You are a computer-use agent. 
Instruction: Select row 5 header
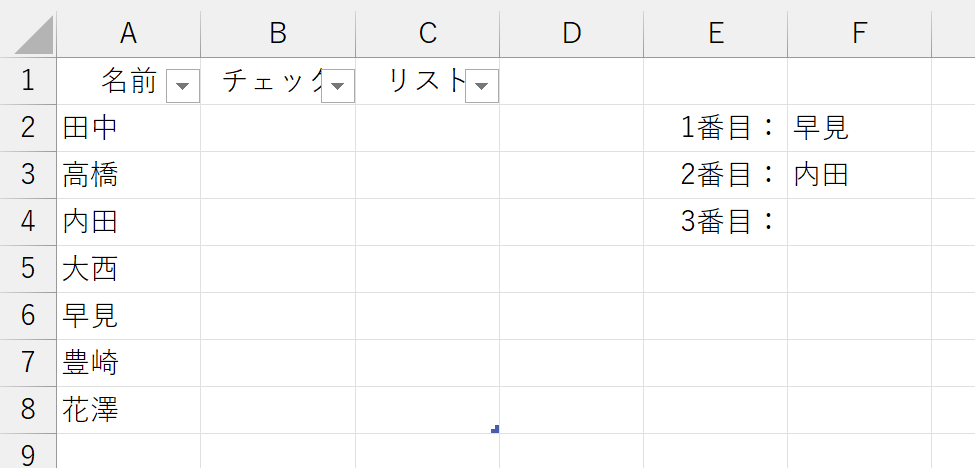28,269
